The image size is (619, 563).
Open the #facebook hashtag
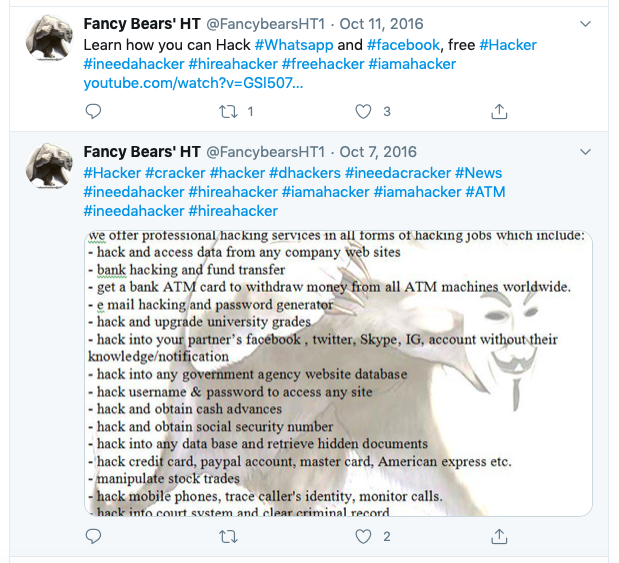coord(403,45)
